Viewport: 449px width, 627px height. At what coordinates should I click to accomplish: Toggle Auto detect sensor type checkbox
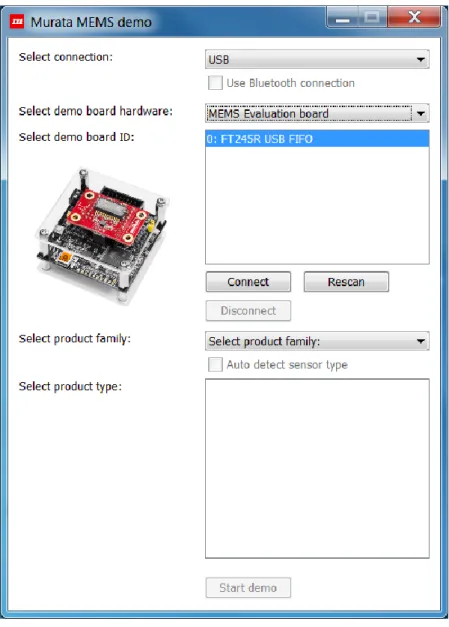215,364
